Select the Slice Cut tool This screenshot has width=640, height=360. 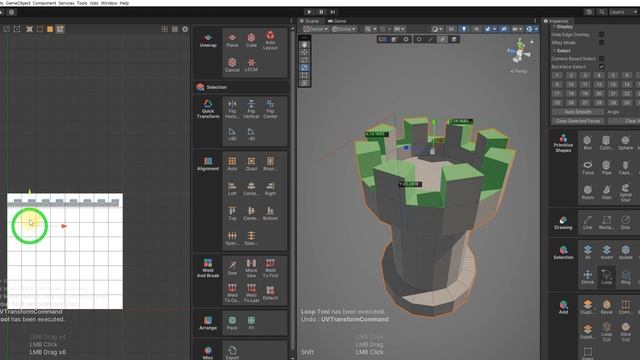(x=625, y=331)
